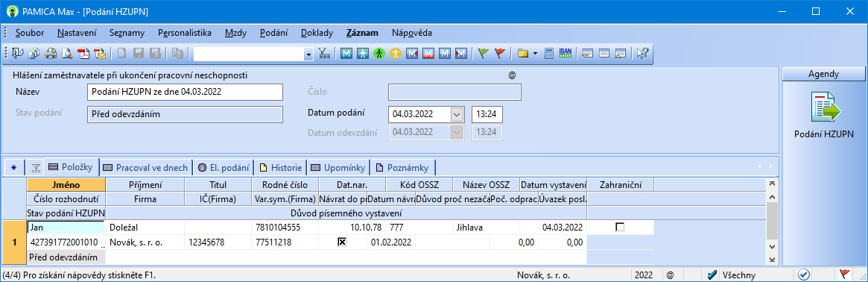Click the Název input field

click(x=185, y=92)
